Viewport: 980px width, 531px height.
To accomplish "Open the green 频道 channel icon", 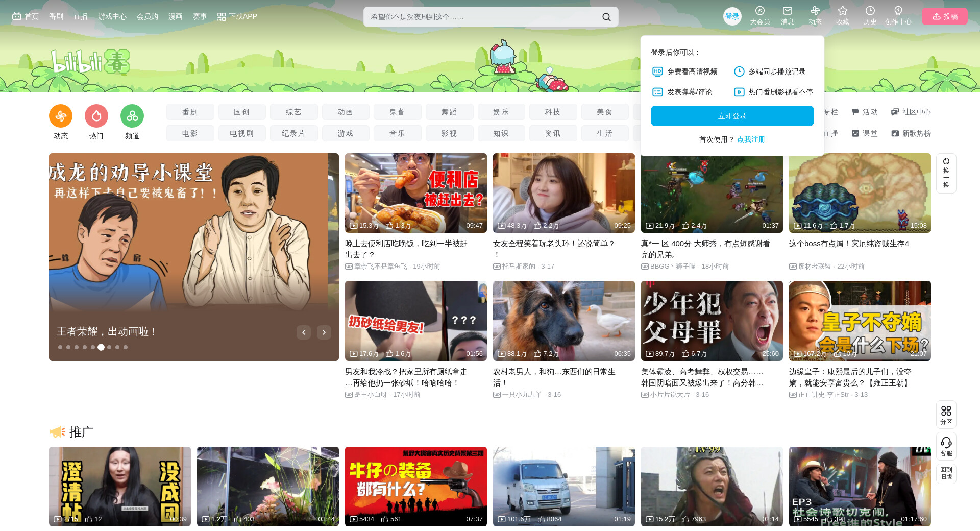I will pyautogui.click(x=132, y=116).
